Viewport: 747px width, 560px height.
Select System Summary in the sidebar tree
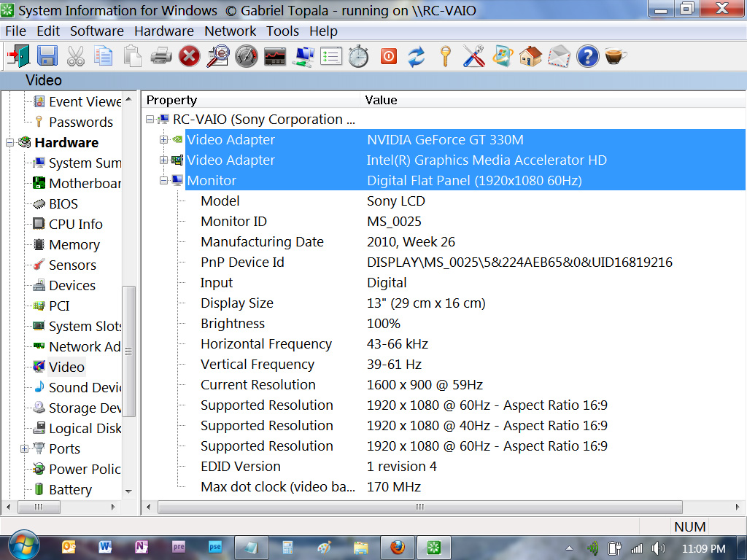click(85, 163)
